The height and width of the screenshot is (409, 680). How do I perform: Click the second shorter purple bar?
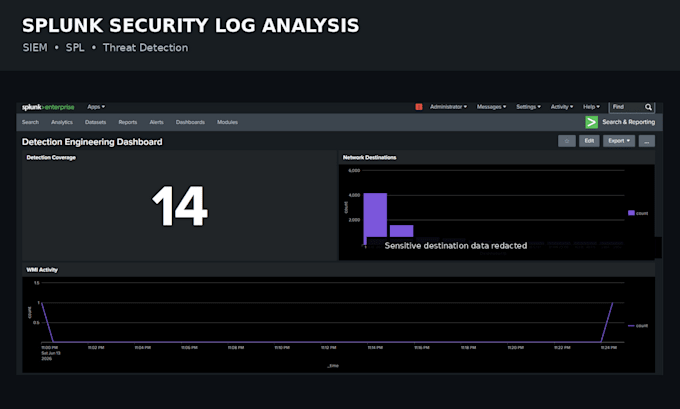point(401,231)
